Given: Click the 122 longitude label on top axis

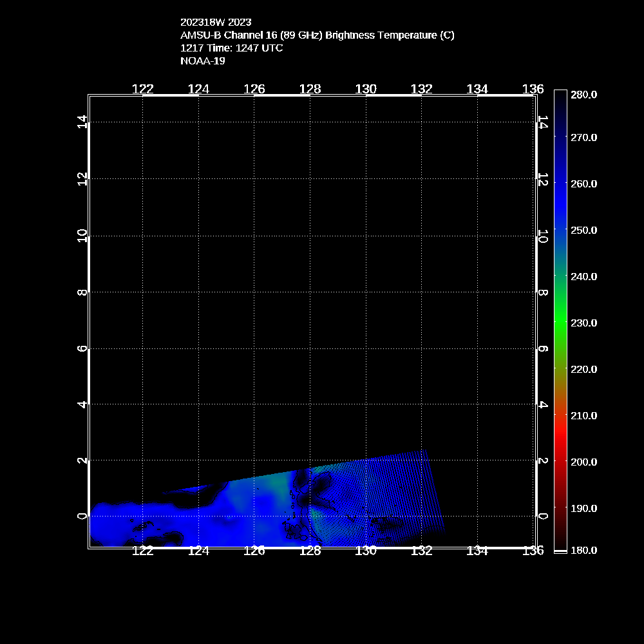Looking at the screenshot, I should pyautogui.click(x=142, y=89).
